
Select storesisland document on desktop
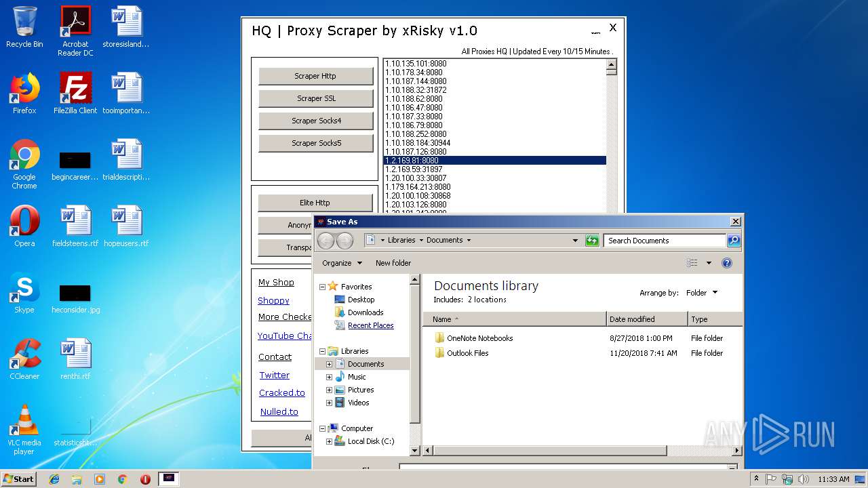coord(126,28)
